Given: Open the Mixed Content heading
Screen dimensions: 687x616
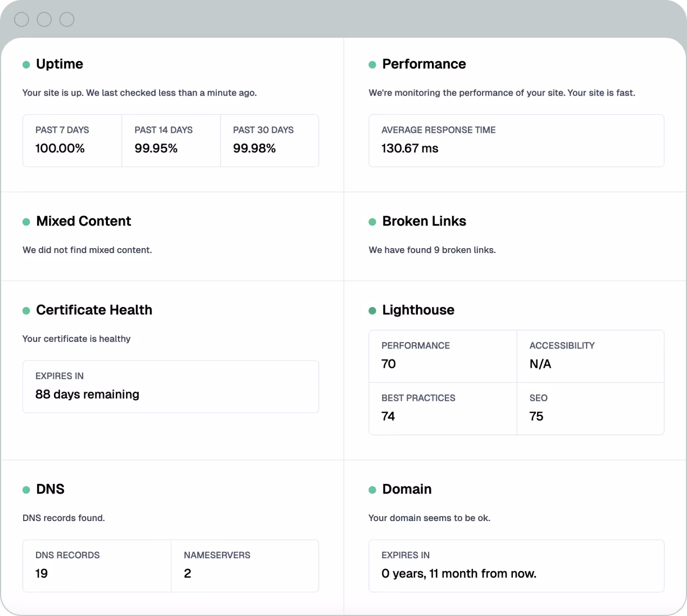Looking at the screenshot, I should pyautogui.click(x=84, y=221).
